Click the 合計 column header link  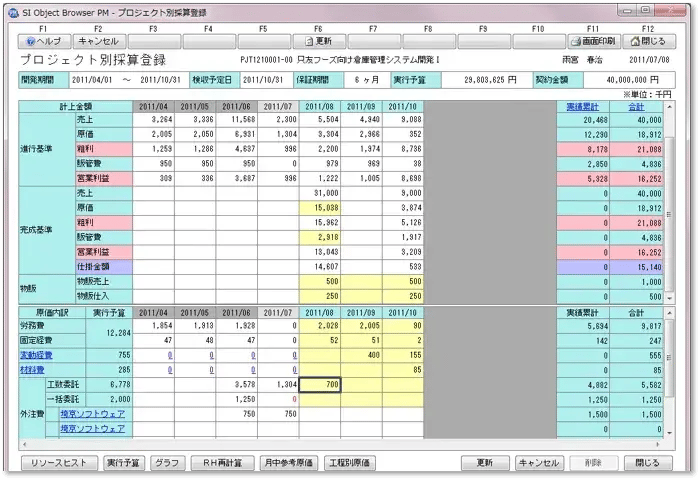click(x=636, y=104)
